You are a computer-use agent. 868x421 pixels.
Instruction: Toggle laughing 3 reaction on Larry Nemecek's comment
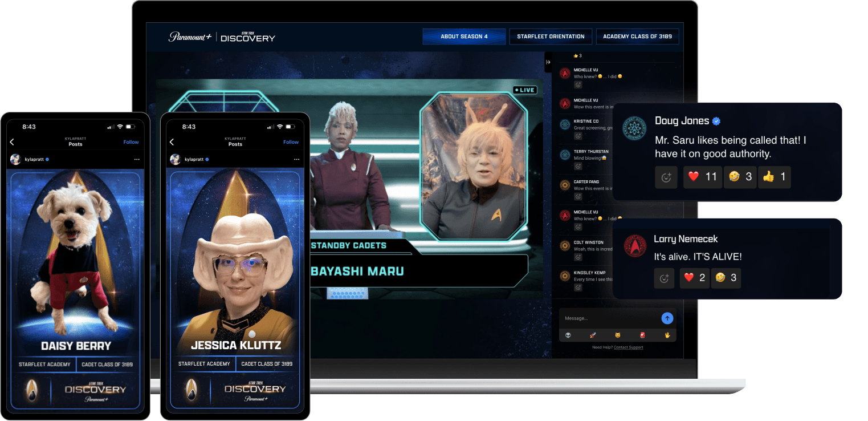(x=726, y=278)
